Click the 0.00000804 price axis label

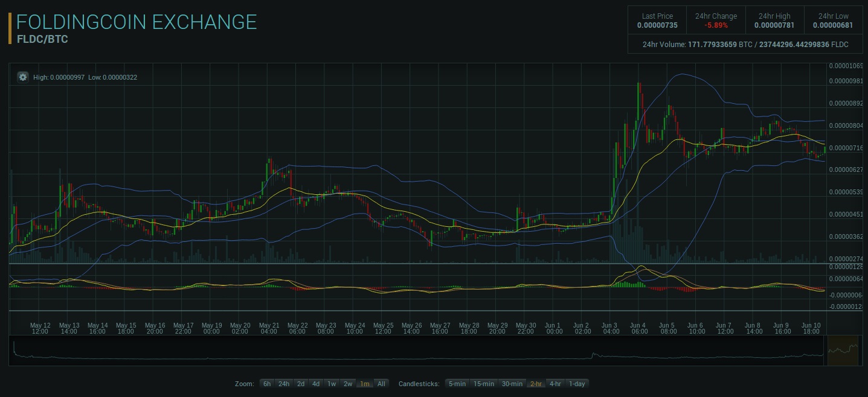pos(846,125)
